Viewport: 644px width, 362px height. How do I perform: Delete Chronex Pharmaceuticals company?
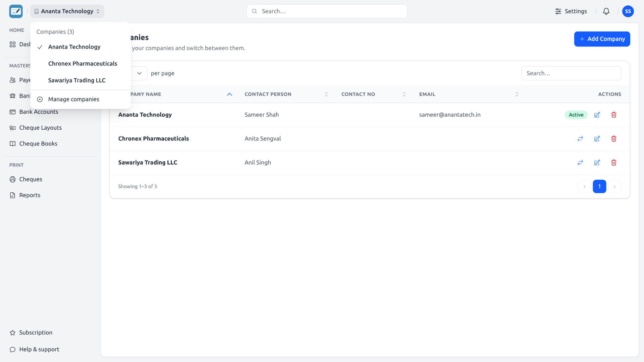[x=614, y=139]
